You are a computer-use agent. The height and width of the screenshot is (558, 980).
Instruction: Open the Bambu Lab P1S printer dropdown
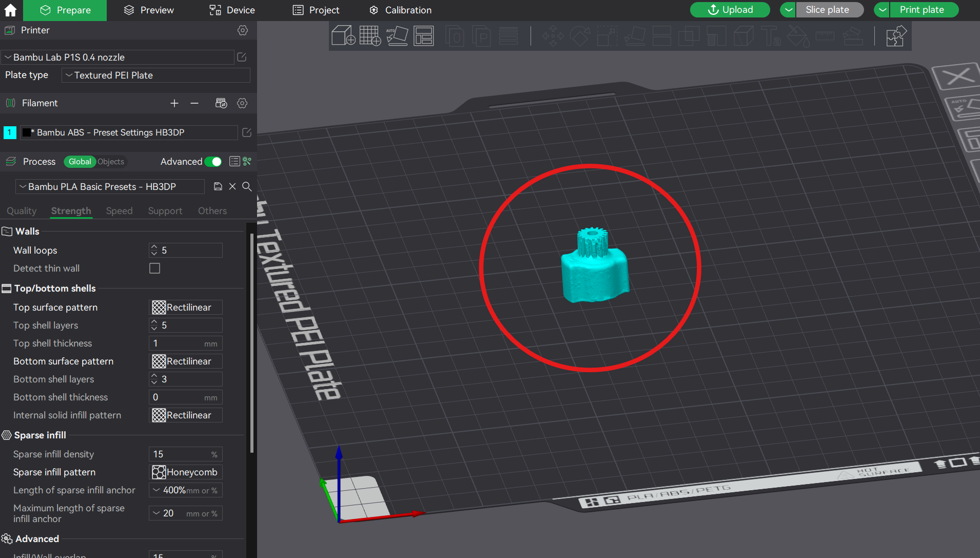[117, 57]
